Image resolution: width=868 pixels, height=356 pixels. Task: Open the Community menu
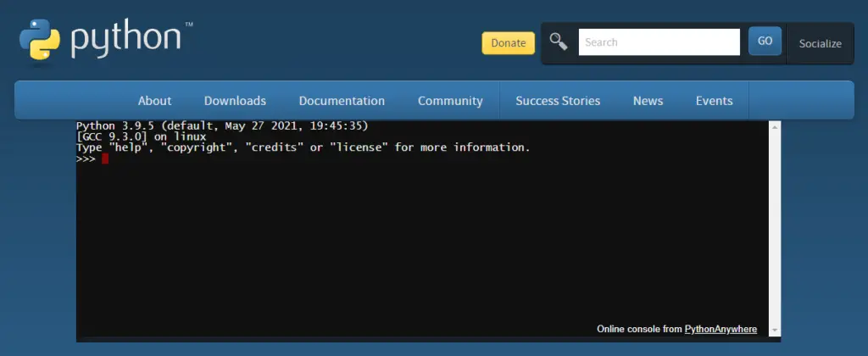(450, 101)
